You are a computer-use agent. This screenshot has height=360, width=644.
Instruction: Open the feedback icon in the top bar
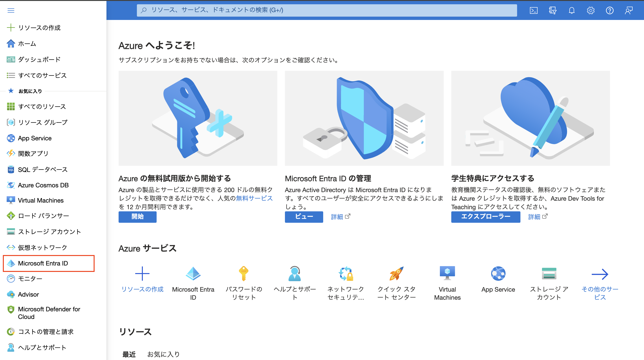click(x=629, y=10)
